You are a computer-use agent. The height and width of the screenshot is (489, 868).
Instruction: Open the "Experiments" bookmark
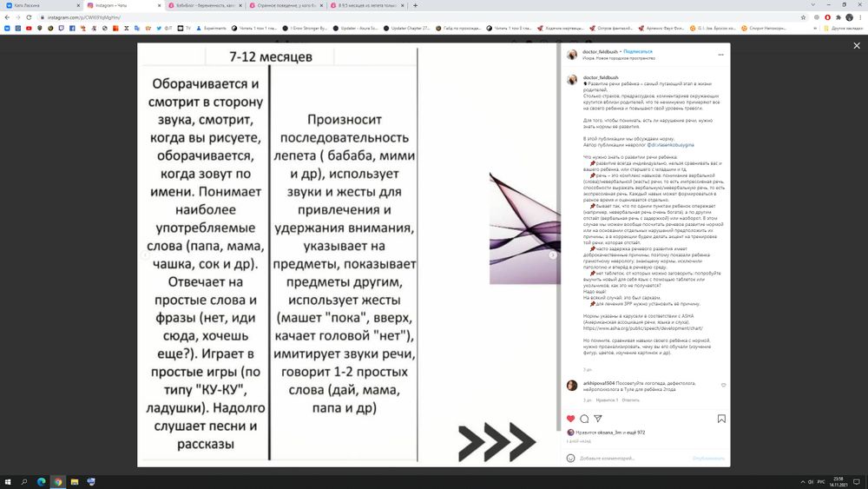pyautogui.click(x=212, y=28)
